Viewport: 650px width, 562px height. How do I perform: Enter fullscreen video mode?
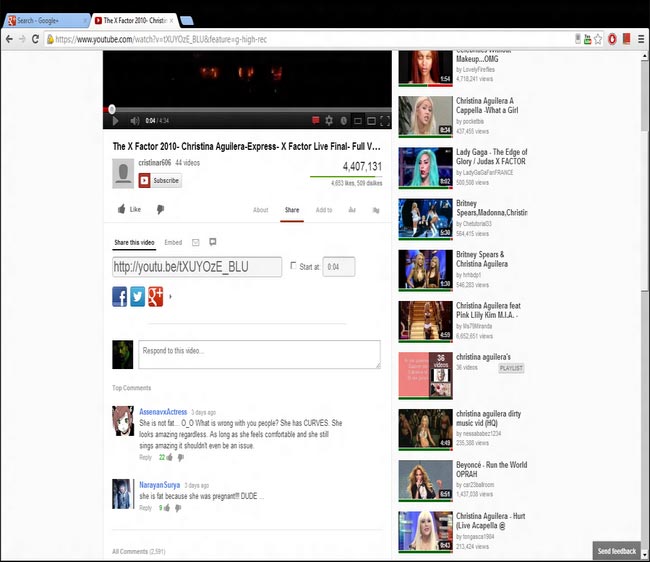[x=385, y=121]
